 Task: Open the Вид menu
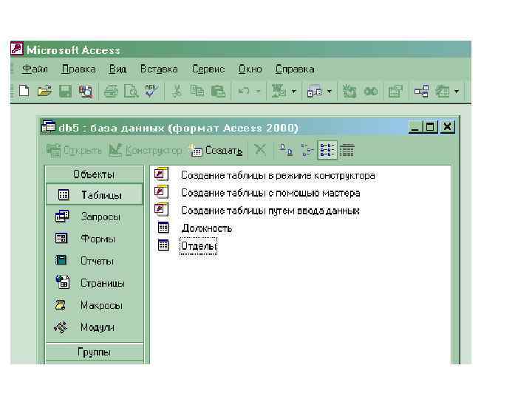tap(117, 69)
